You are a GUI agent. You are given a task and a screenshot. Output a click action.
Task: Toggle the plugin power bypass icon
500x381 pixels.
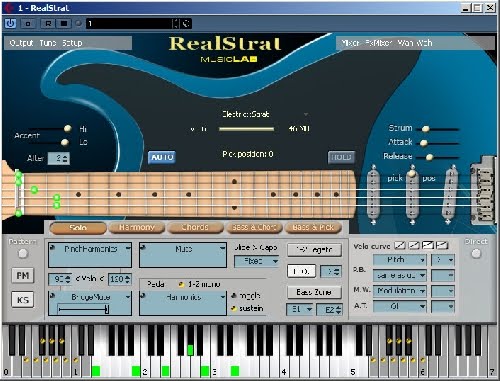[x=11, y=24]
